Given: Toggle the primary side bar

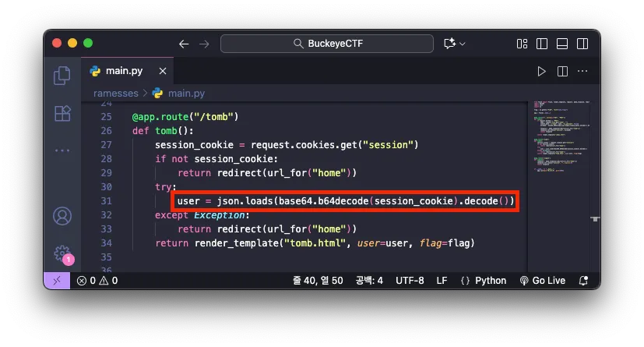Looking at the screenshot, I should pyautogui.click(x=542, y=44).
